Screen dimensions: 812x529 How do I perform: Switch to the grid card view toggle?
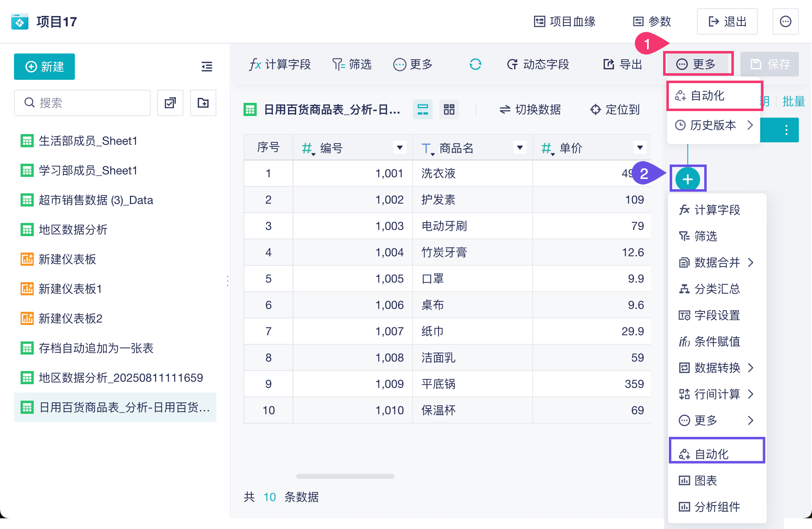(x=449, y=110)
